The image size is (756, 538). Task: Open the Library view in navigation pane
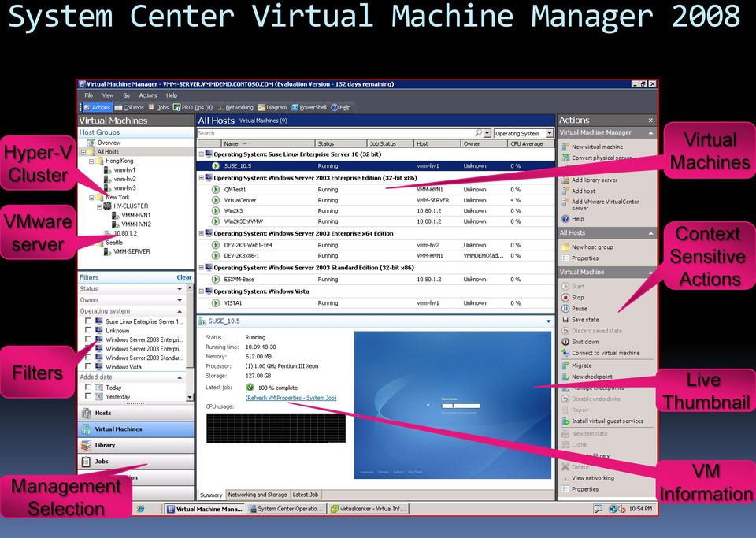point(135,445)
